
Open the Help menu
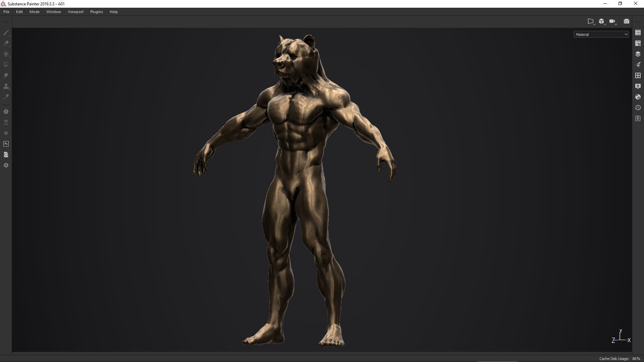(x=114, y=12)
